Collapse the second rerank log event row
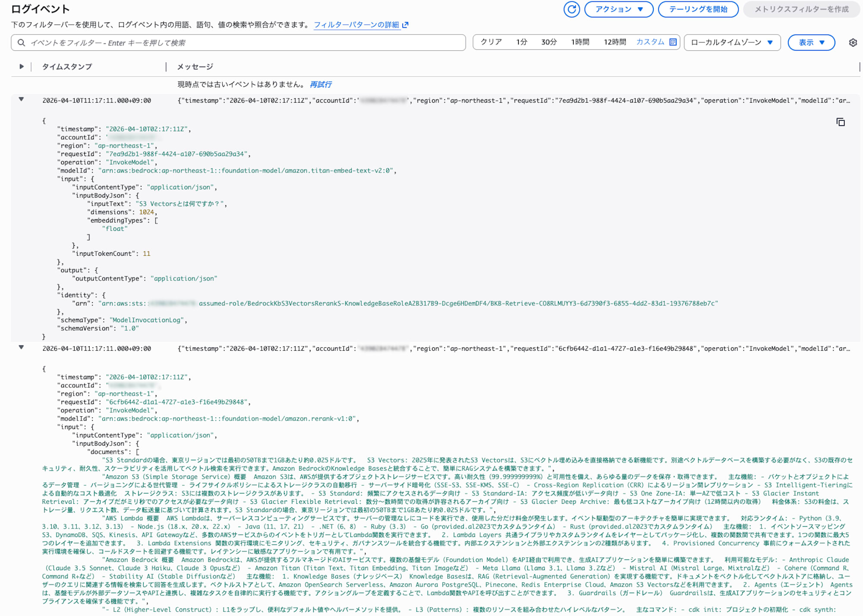The height and width of the screenshot is (616, 863). tap(21, 347)
